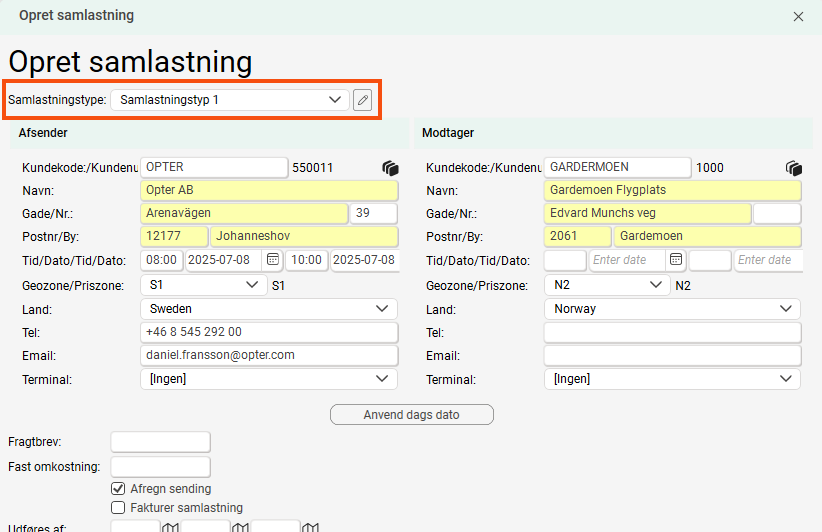Expand the sender Terminal dropdown
822x532 pixels.
click(269, 379)
